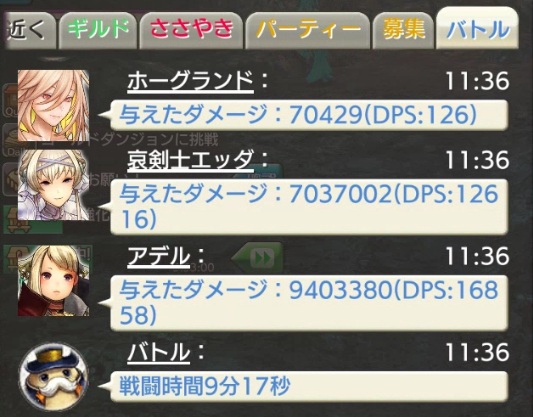The height and width of the screenshot is (417, 533).
Task: Open the アデル player name link
Action: coord(158,256)
